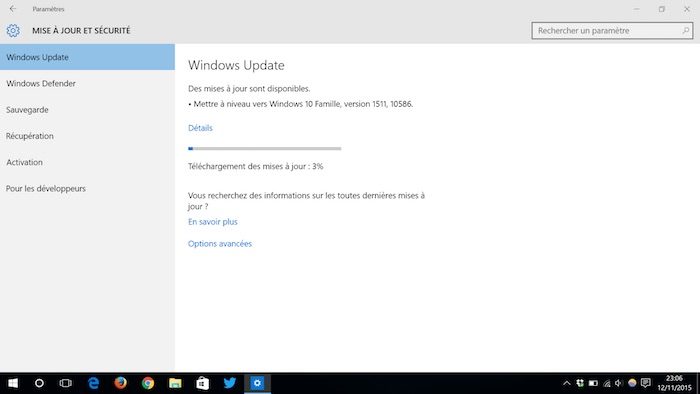Screen dimensions: 700x394
Task: Open the settings gear home icon
Action: pos(13,30)
